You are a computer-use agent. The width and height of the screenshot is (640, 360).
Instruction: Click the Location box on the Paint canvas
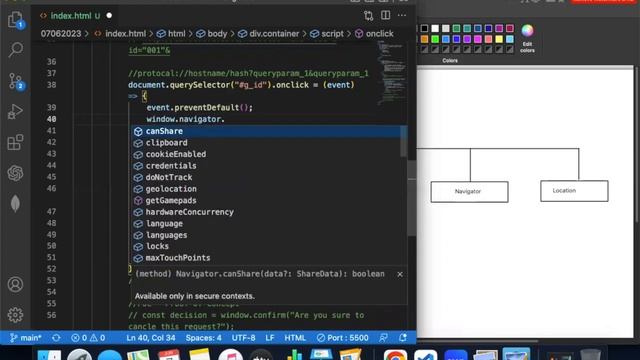pos(574,191)
